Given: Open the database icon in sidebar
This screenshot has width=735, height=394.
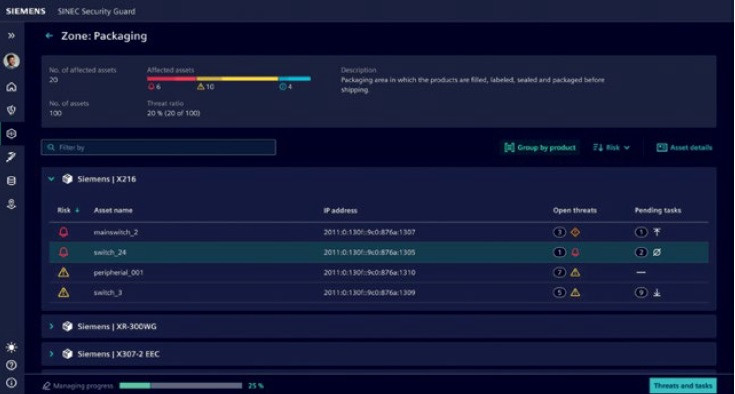Looking at the screenshot, I should click(x=11, y=180).
